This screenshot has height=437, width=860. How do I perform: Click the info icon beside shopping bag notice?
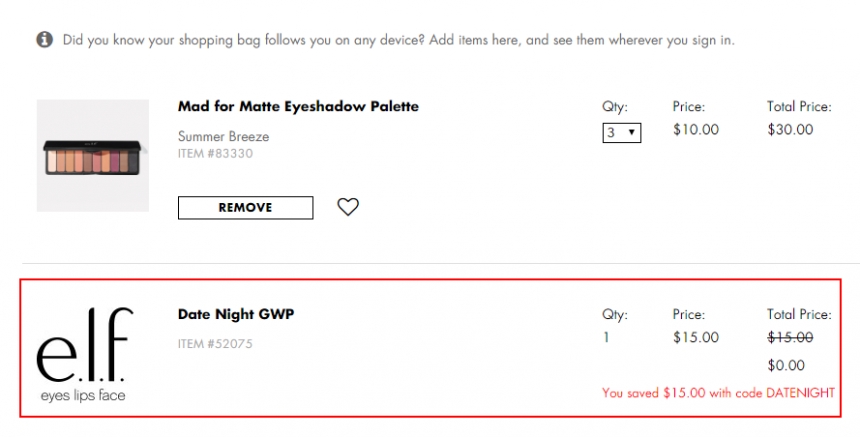45,40
